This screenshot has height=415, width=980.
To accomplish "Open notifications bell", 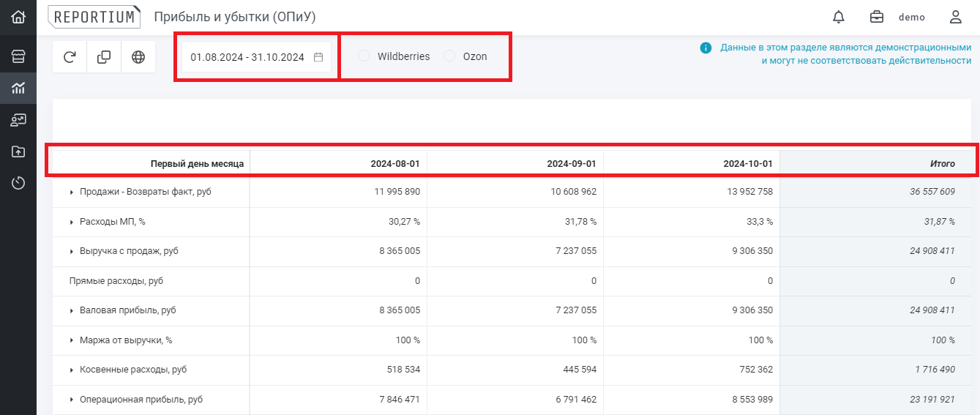I will (x=839, y=17).
